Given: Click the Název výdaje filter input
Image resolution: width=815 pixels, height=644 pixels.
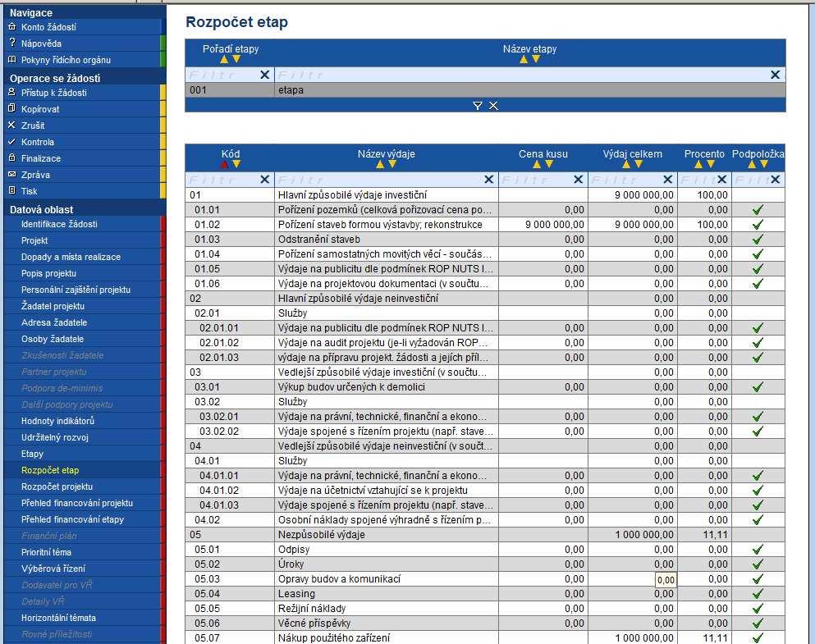Looking at the screenshot, I should pos(379,179).
